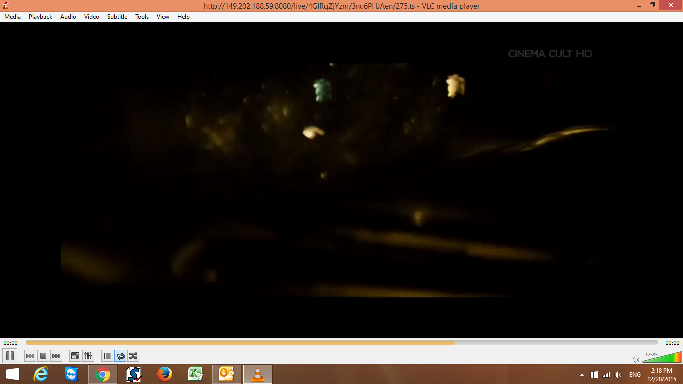This screenshot has height=384, width=683.
Task: Toggle random shuffle playback
Action: click(133, 356)
